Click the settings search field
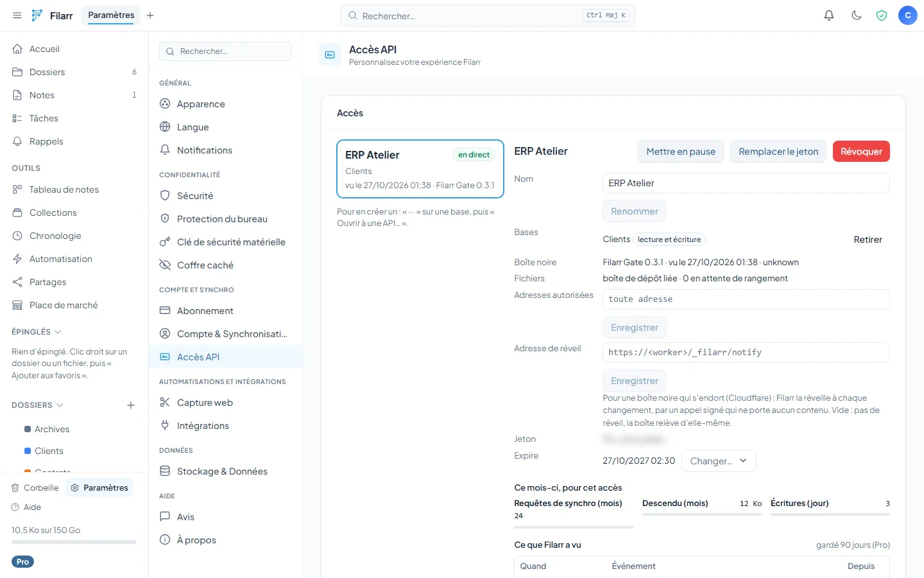Viewport: 924px width, 578px height. (x=225, y=51)
